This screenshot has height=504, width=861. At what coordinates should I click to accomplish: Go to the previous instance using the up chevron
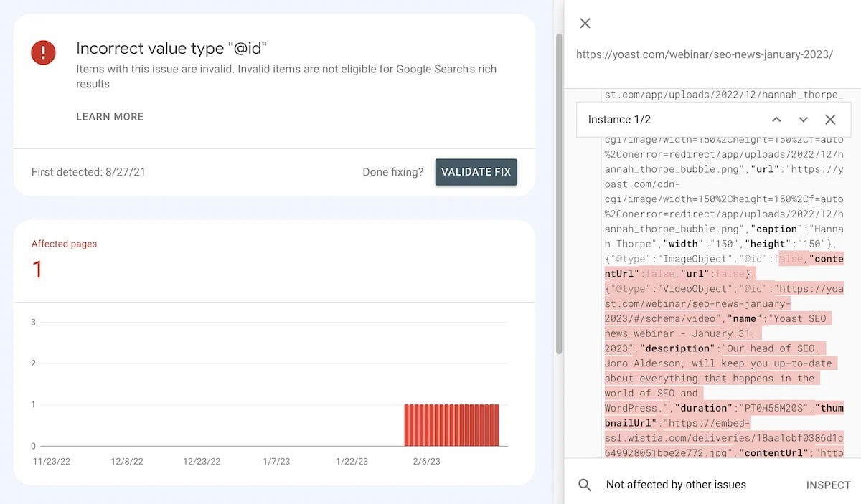tap(776, 119)
